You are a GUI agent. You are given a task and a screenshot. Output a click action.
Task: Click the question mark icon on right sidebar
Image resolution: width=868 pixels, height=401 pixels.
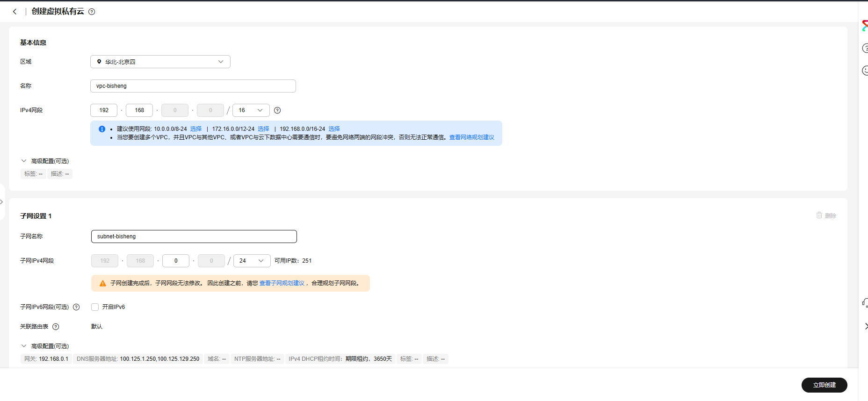[x=865, y=48]
